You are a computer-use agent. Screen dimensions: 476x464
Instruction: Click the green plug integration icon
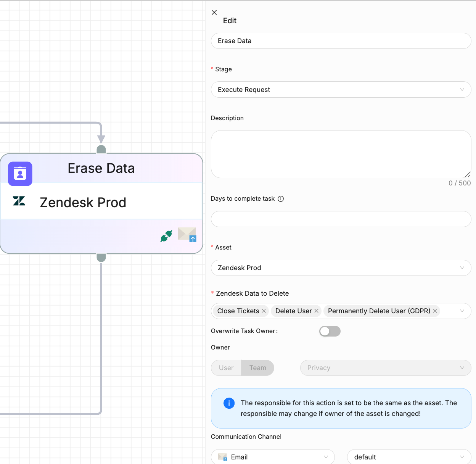pos(166,236)
